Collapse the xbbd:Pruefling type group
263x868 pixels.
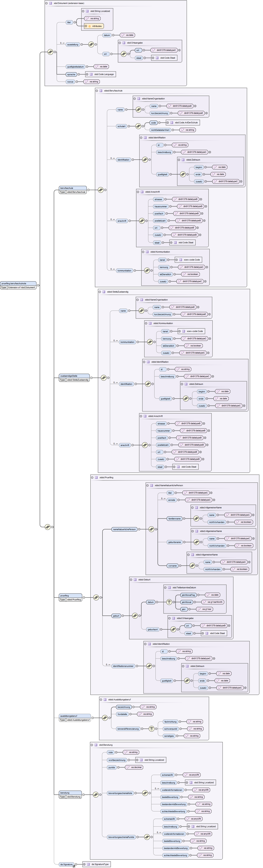pyautogui.click(x=92, y=477)
